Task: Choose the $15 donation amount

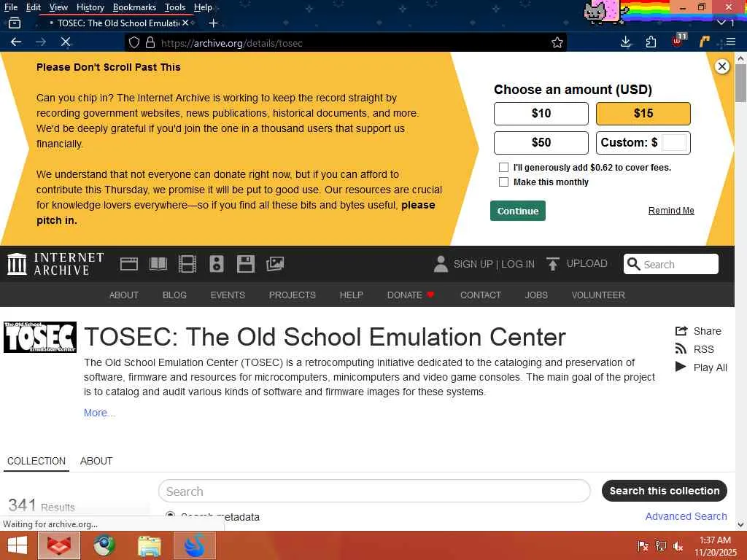Action: (643, 113)
